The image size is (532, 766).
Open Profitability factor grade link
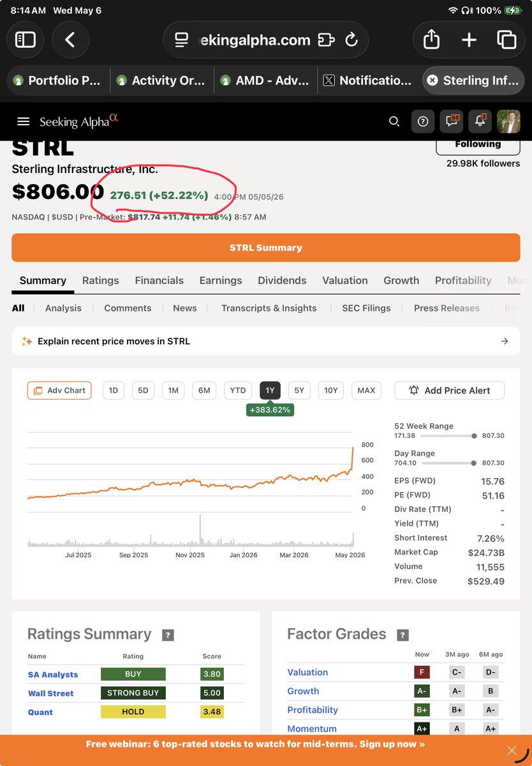click(x=313, y=710)
